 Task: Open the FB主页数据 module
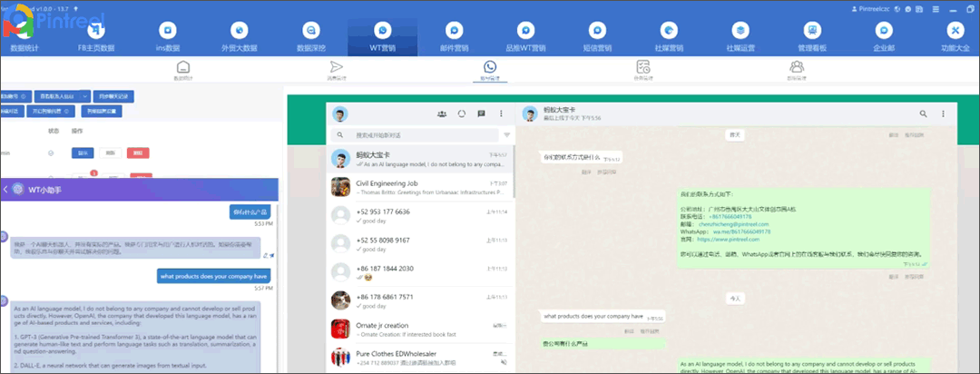pos(95,37)
